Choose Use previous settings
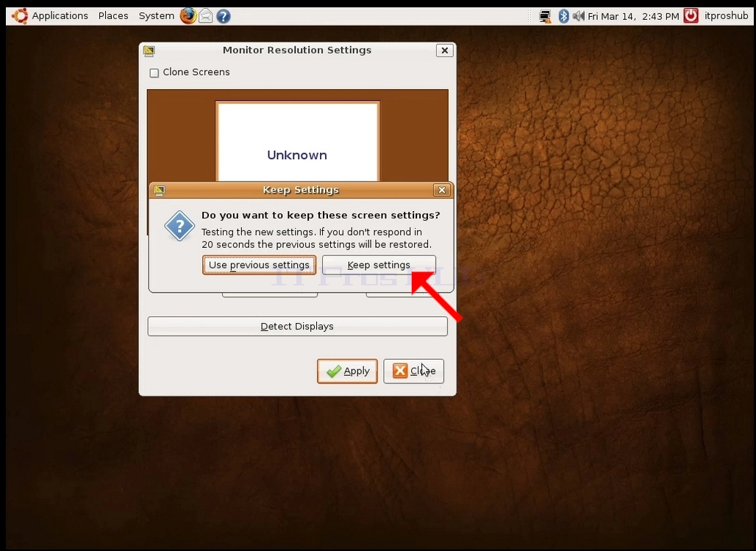Viewport: 756px width, 551px height. tap(260, 265)
